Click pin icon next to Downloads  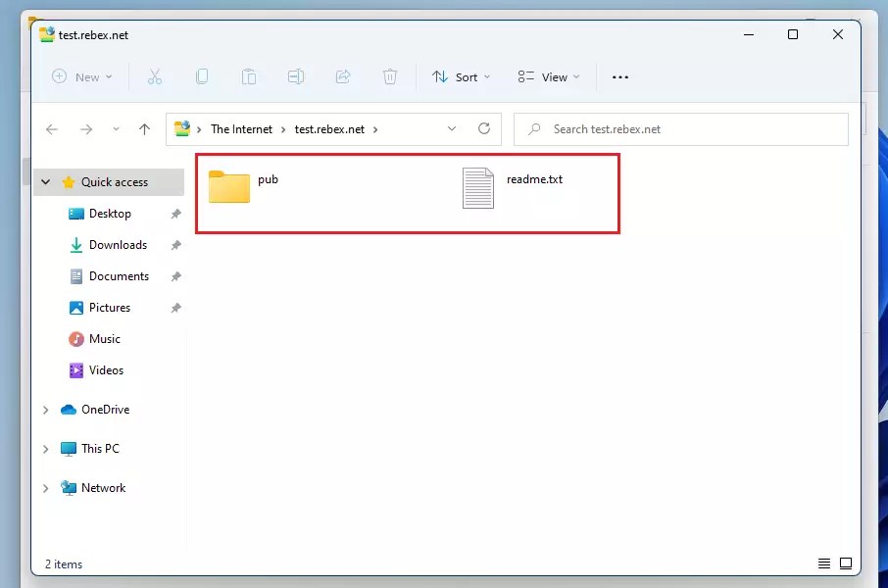pyautogui.click(x=176, y=245)
